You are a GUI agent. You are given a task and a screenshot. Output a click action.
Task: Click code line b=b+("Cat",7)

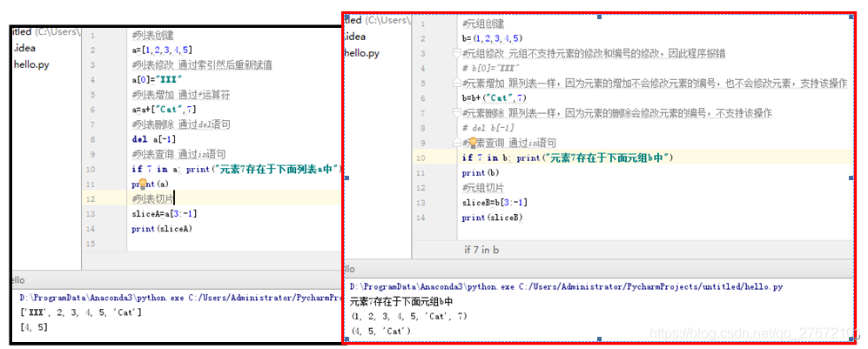tap(495, 98)
